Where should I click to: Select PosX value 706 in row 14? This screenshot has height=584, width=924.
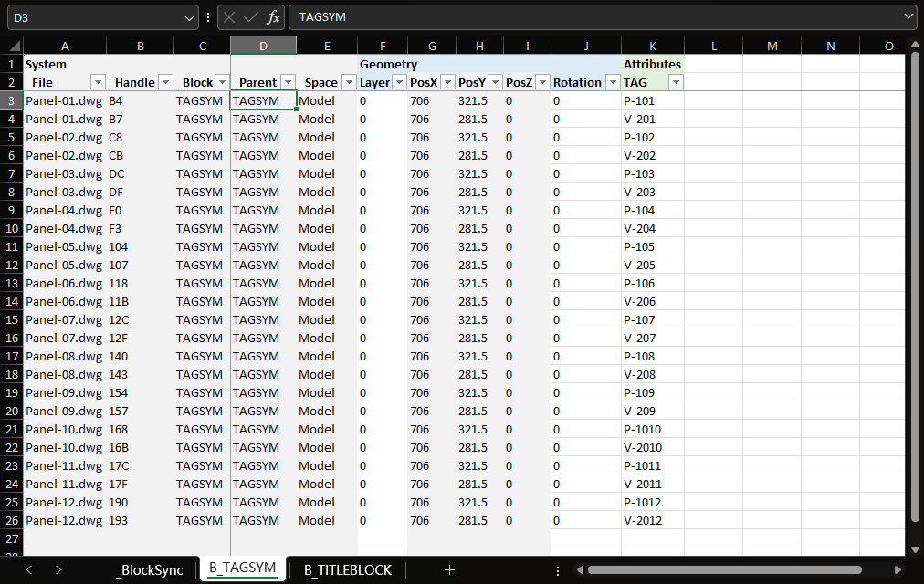coord(432,301)
